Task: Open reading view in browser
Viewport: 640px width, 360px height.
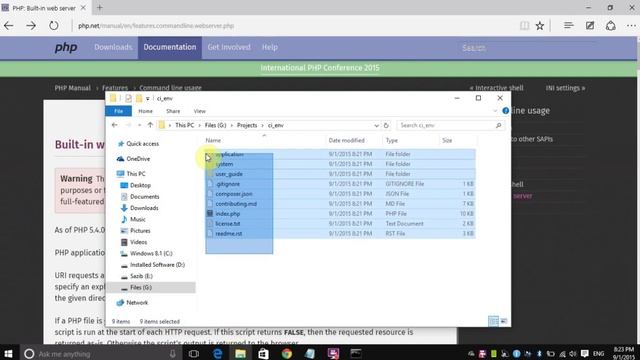Action: click(x=524, y=26)
